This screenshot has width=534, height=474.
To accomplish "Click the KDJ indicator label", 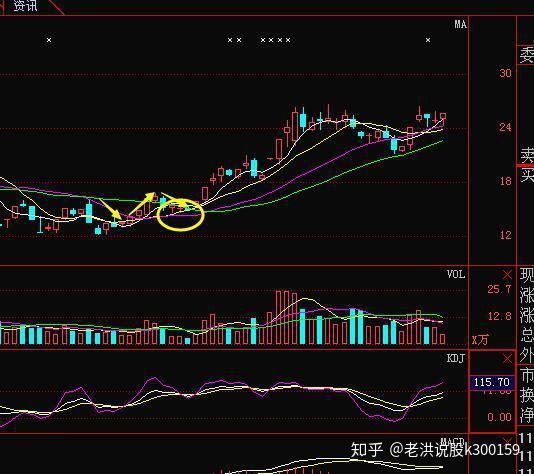I will pyautogui.click(x=456, y=358).
